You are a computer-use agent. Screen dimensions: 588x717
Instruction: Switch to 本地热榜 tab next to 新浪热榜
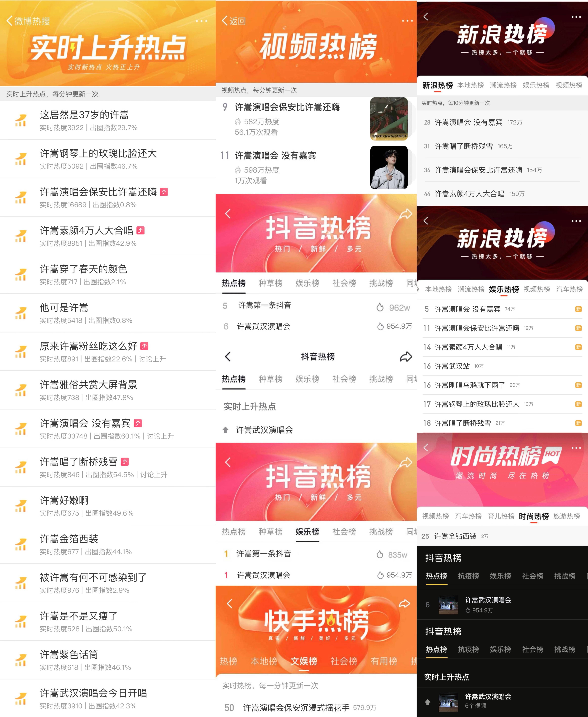pos(470,85)
